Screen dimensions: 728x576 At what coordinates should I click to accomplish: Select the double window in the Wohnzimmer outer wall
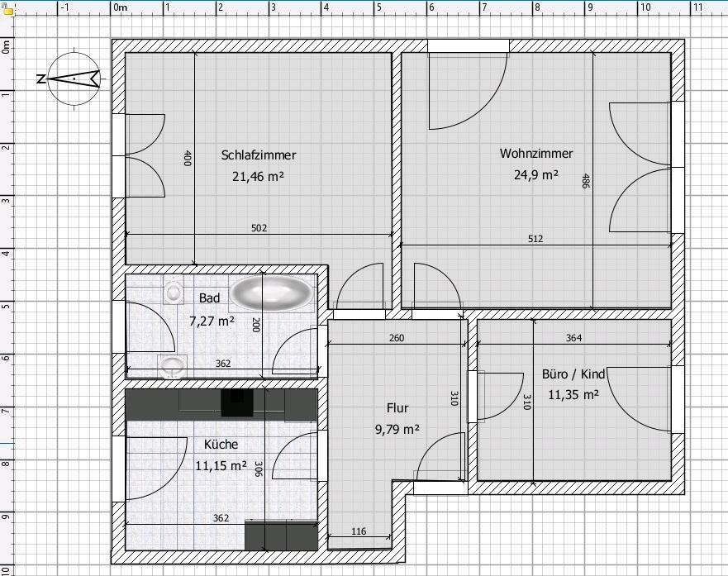click(646, 167)
